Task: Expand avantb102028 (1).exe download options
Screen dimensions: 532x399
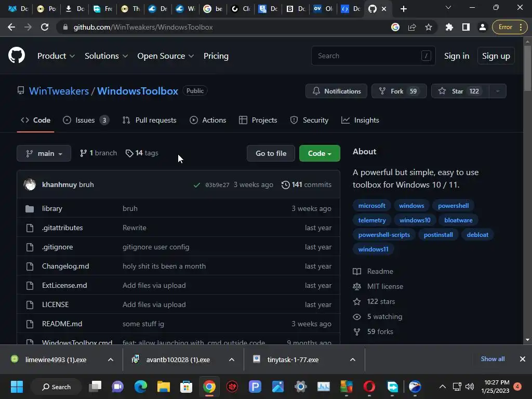Action: point(232,360)
